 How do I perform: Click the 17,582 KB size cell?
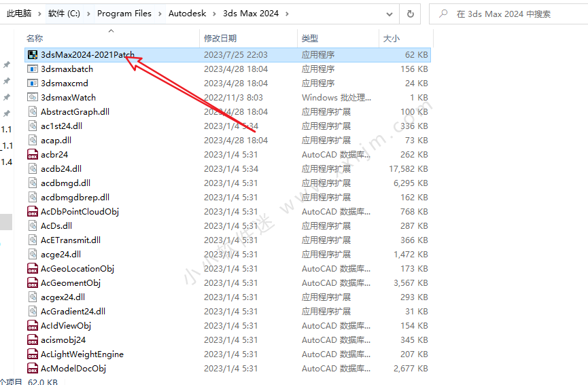pos(409,169)
